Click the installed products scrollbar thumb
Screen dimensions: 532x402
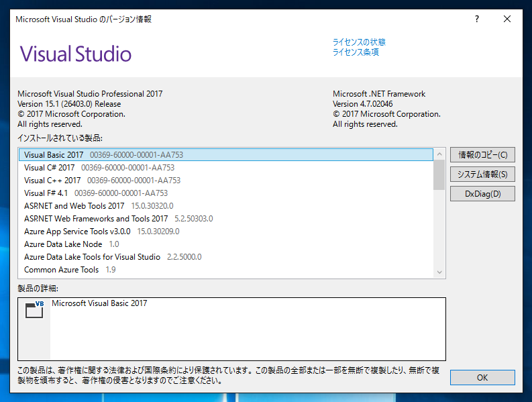[x=439, y=175]
